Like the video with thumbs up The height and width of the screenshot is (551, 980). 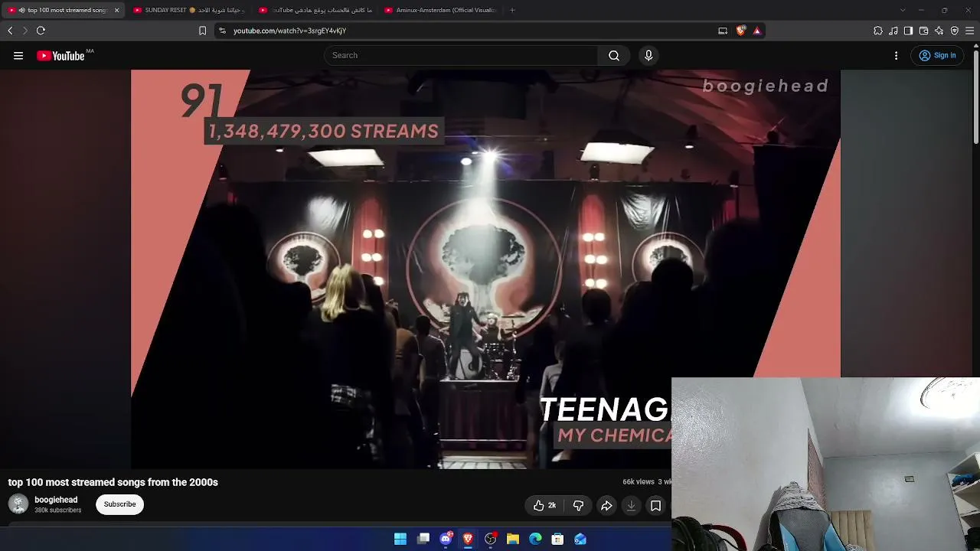545,505
